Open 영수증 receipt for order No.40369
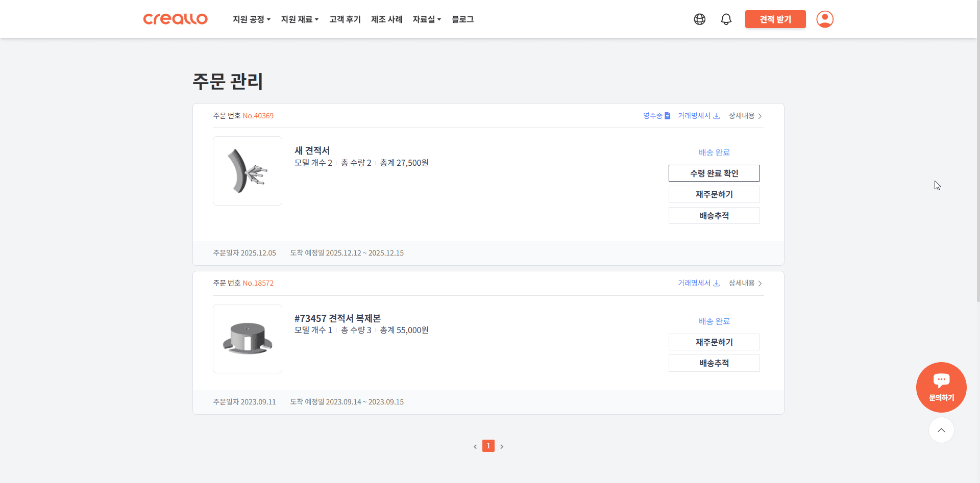 (656, 116)
